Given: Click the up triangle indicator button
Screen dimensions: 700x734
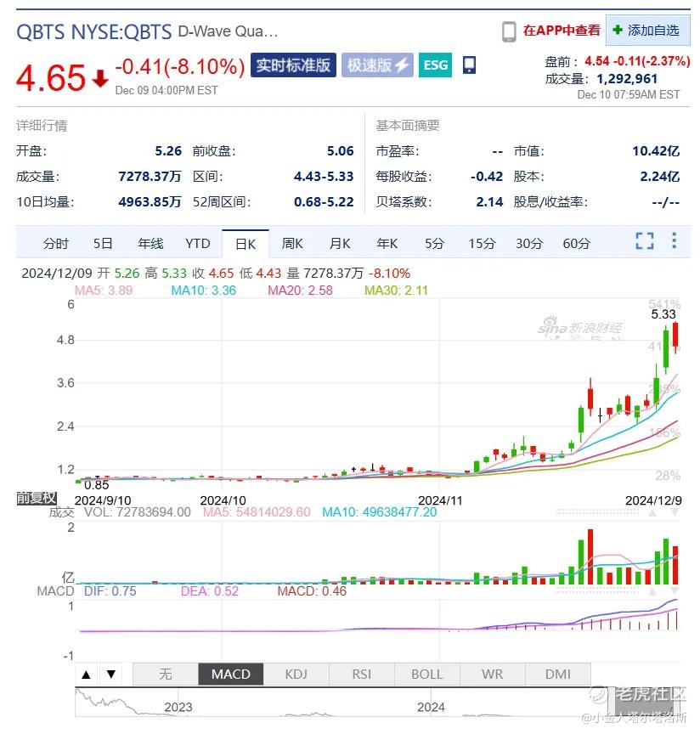Looking at the screenshot, I should [86, 675].
